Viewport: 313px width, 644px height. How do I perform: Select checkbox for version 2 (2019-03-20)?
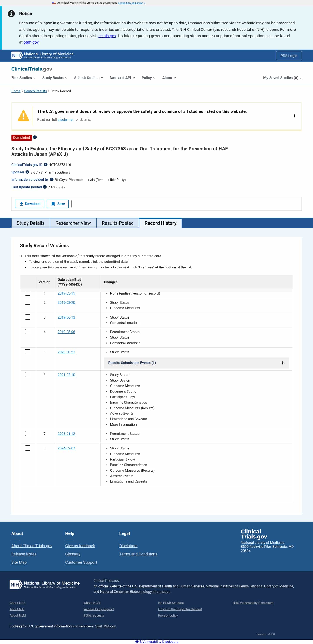pos(28,302)
